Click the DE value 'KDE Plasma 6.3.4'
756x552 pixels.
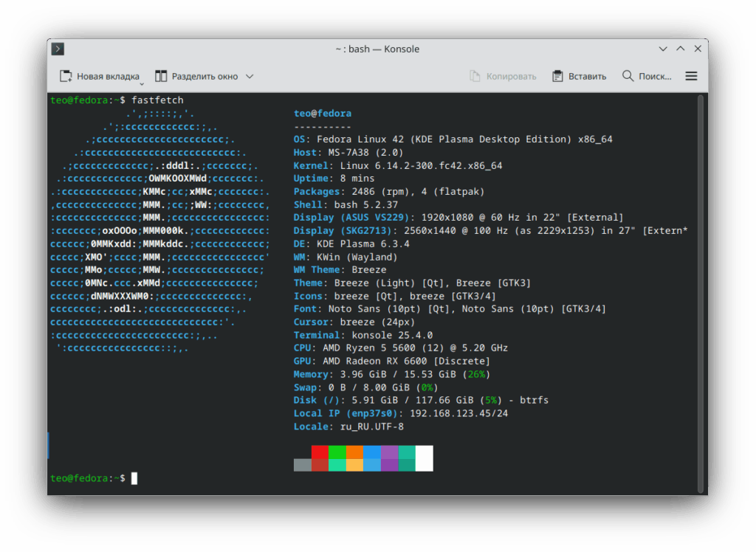tap(363, 244)
